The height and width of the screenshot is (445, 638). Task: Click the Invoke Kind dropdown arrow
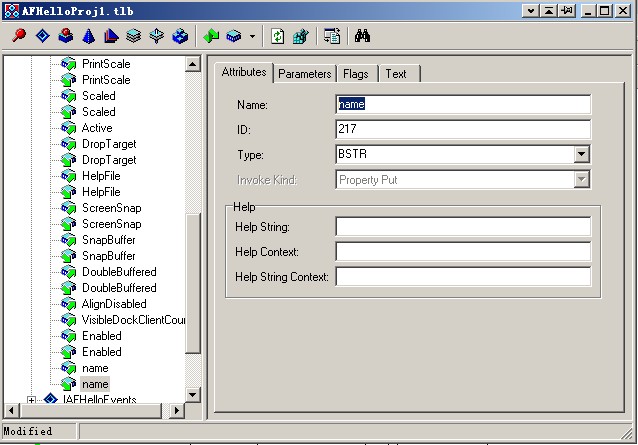pos(581,179)
